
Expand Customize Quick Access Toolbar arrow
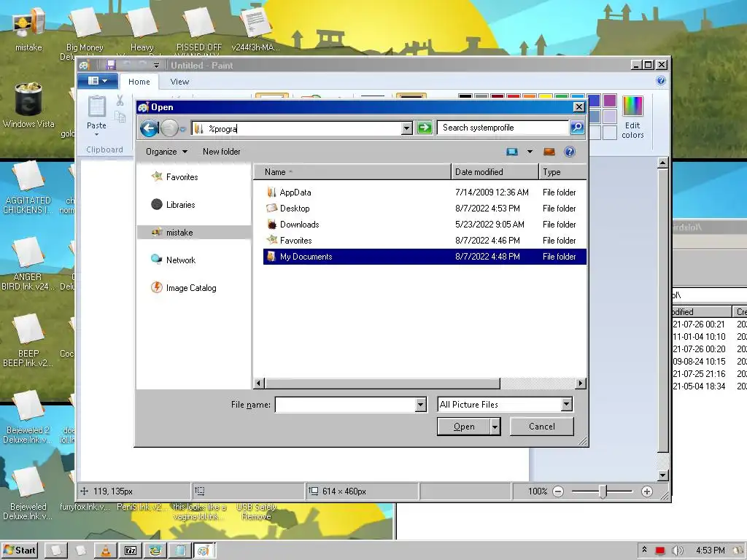(156, 65)
